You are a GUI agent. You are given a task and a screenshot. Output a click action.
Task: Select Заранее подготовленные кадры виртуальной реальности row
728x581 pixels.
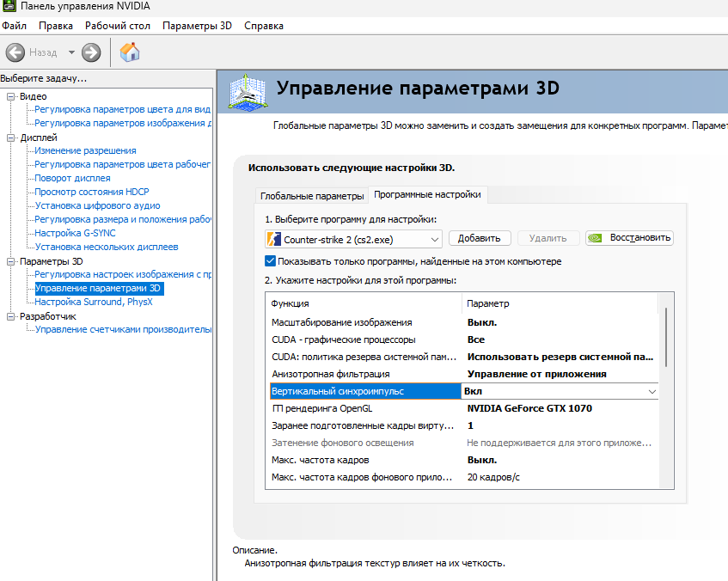pyautogui.click(x=464, y=425)
